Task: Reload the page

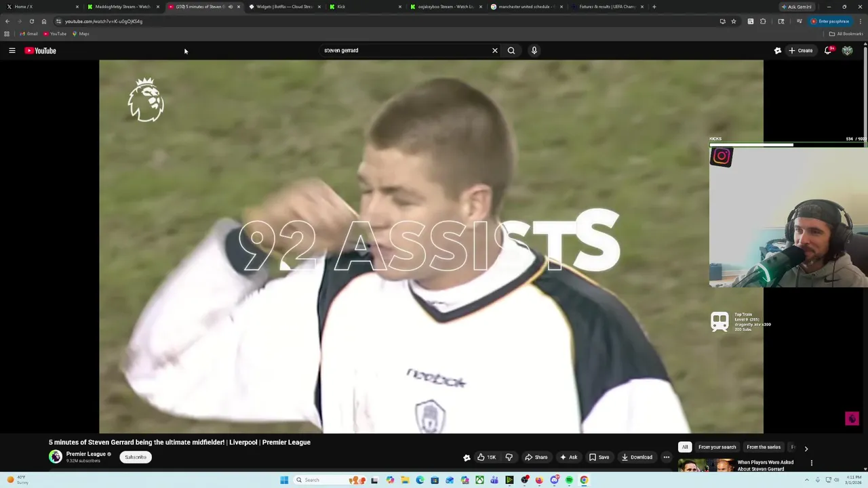Action: 31,21
